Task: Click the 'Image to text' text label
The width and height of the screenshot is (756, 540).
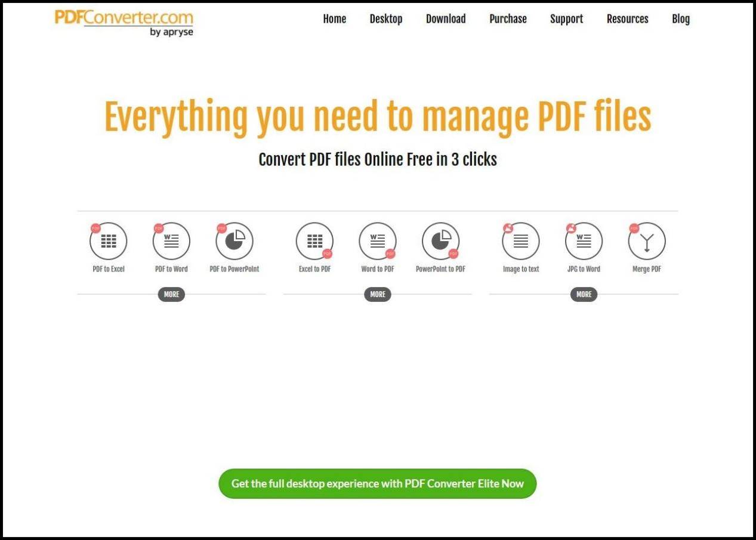Action: click(521, 269)
